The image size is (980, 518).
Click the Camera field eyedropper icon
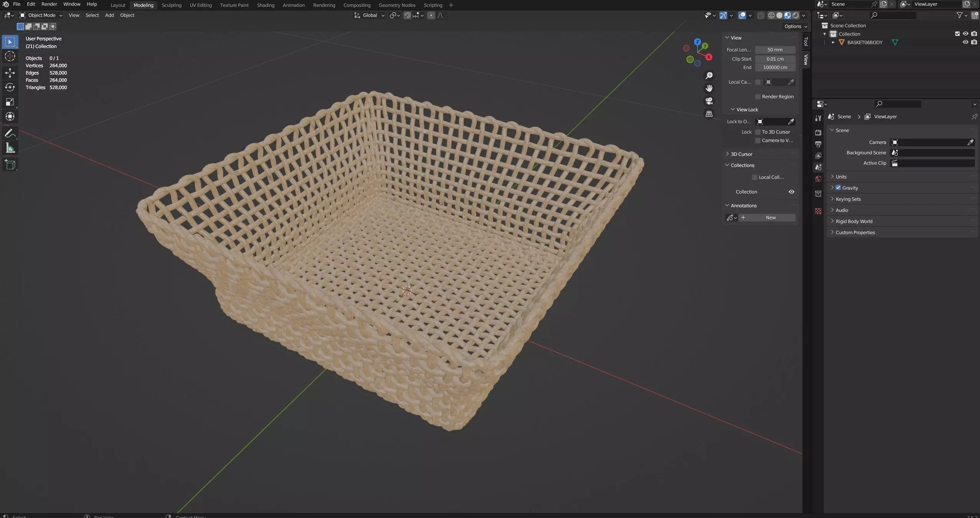tap(970, 142)
